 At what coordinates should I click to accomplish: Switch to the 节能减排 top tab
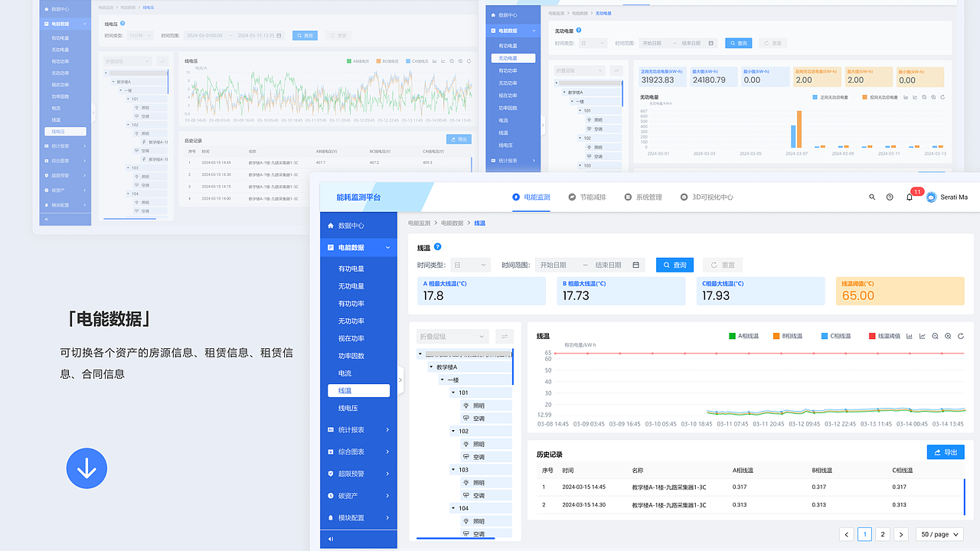pyautogui.click(x=587, y=197)
